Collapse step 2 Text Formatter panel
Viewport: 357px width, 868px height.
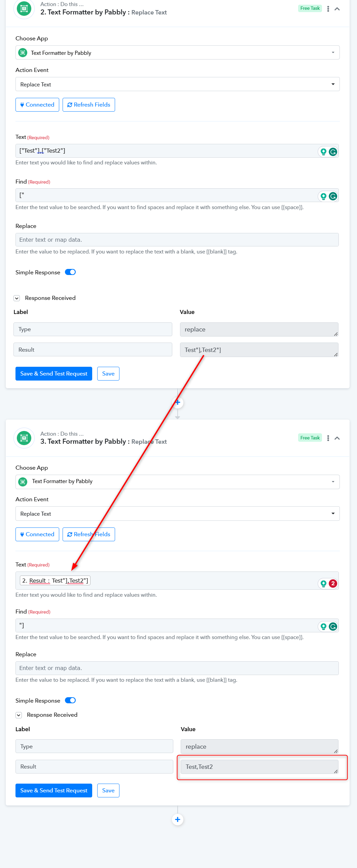click(x=337, y=9)
